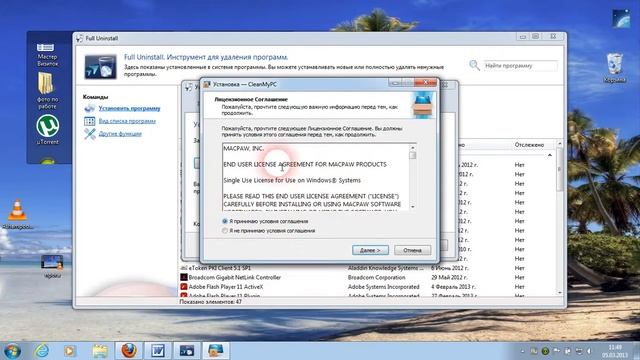Click the other functions tools icon
The height and width of the screenshot is (360, 640).
pos(89,134)
